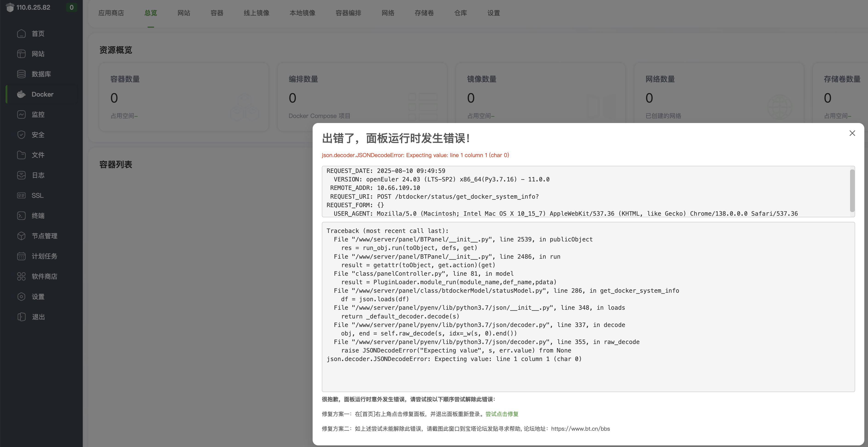Click the 数据库 database icon in sidebar
Viewport: 868px width, 447px height.
[x=21, y=74]
